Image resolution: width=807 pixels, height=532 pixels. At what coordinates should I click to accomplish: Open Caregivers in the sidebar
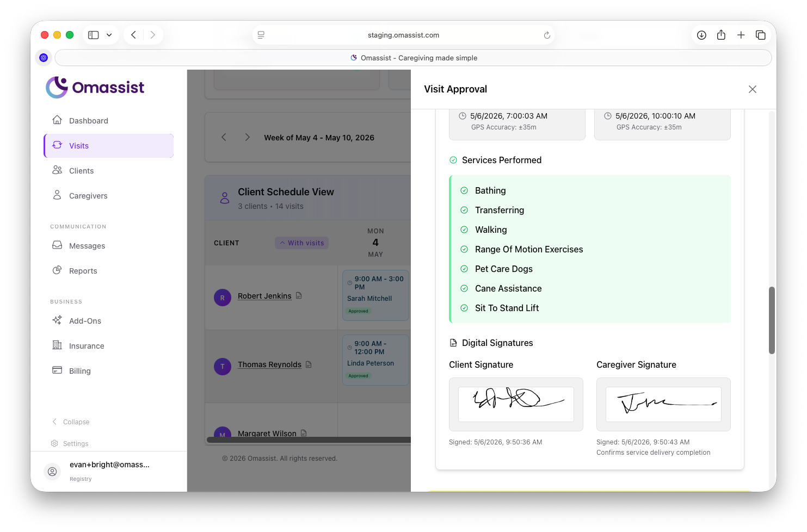click(x=108, y=196)
